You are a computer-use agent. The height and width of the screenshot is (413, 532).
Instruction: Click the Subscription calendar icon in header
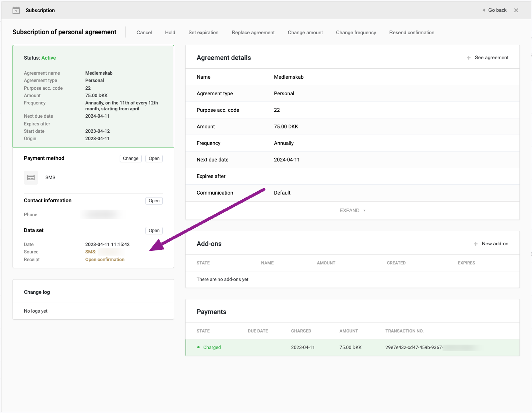[16, 10]
